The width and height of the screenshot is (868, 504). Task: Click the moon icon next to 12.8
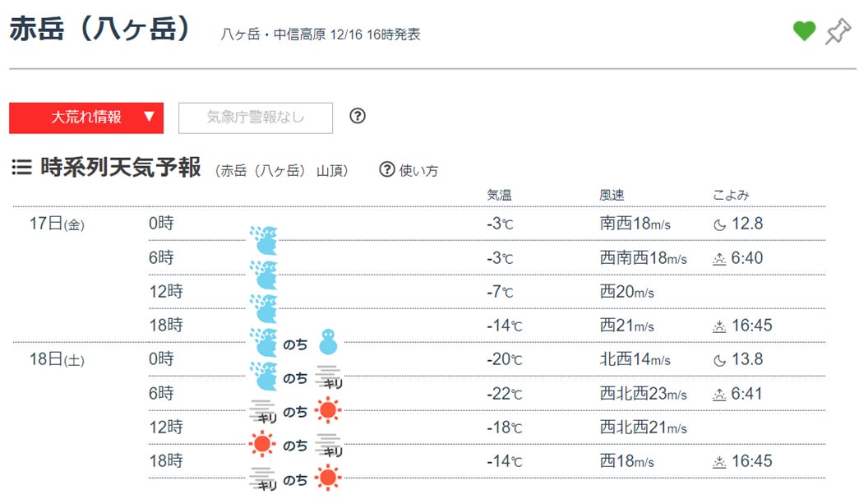720,224
